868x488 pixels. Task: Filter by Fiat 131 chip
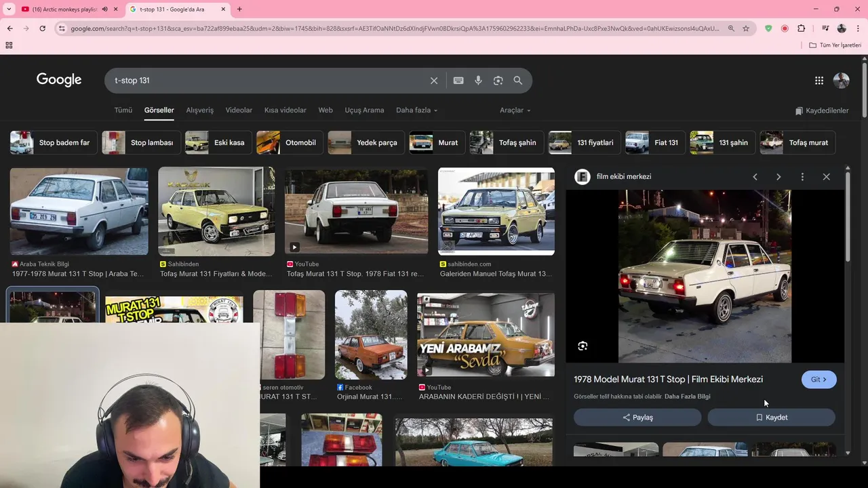coord(655,143)
